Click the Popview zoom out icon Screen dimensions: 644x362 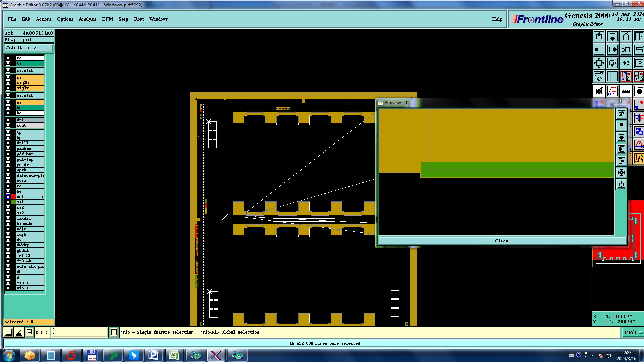pyautogui.click(x=622, y=184)
